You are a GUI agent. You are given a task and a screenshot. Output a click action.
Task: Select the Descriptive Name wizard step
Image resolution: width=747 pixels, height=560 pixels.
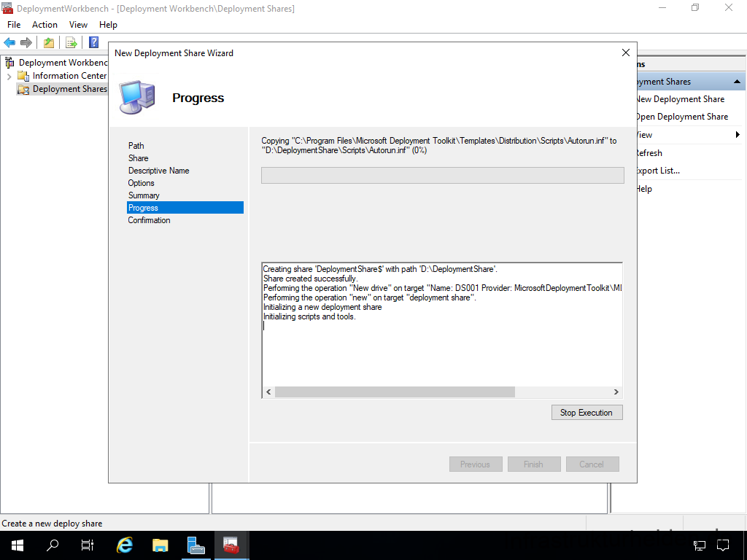158,171
